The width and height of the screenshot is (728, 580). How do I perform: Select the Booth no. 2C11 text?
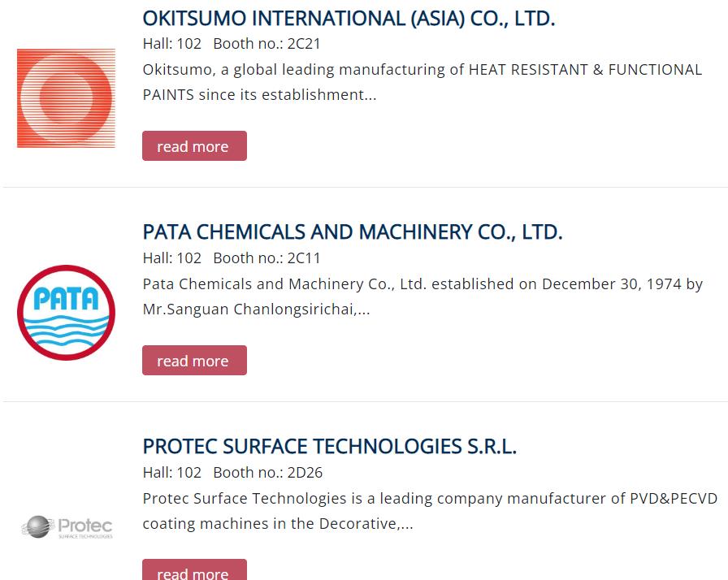266,258
